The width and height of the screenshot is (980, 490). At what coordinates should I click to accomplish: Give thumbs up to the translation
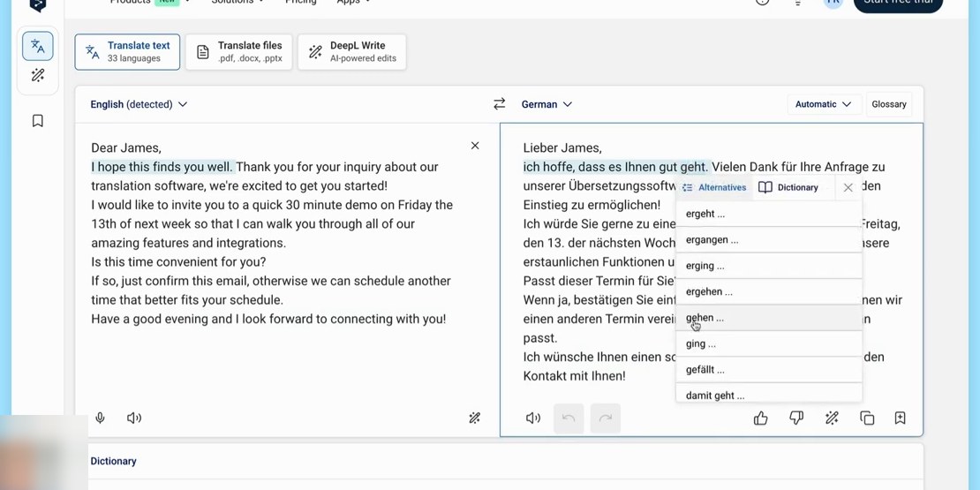tap(761, 418)
